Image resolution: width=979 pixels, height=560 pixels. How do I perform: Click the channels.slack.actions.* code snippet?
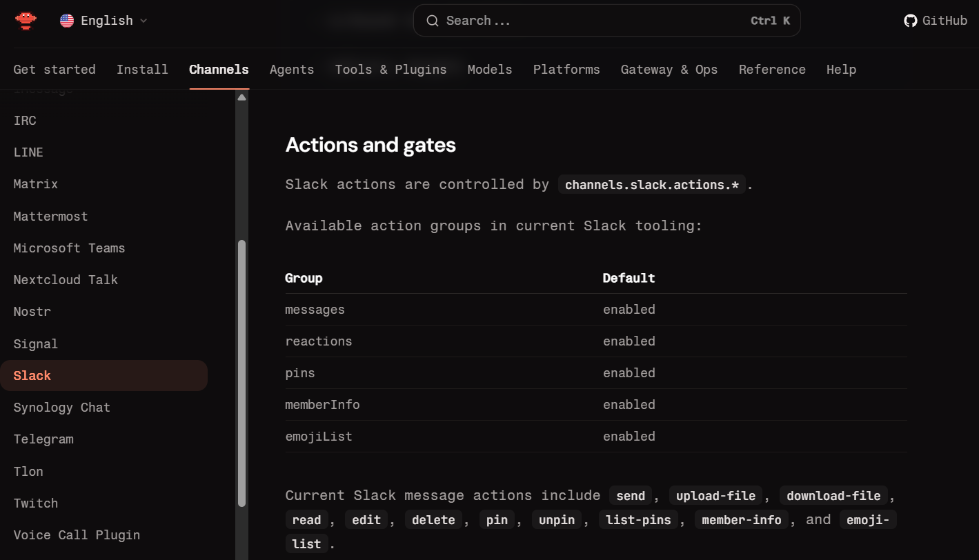tap(652, 185)
